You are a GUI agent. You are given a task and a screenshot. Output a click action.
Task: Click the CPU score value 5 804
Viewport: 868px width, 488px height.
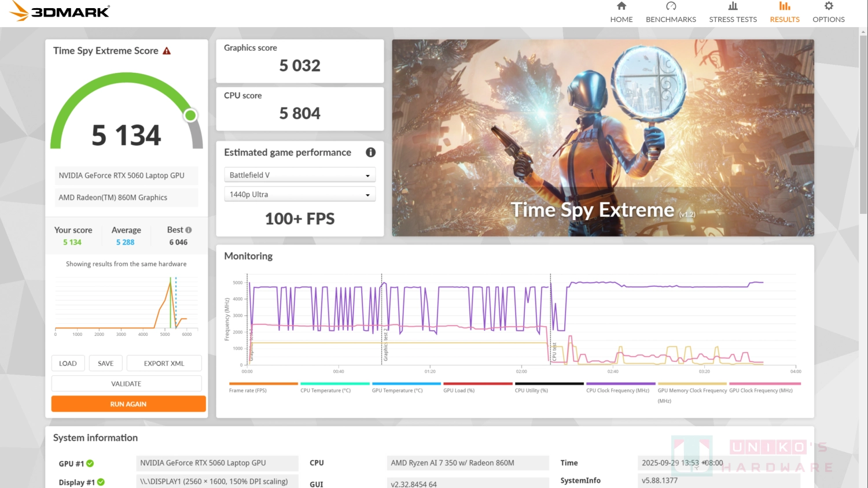tap(300, 113)
